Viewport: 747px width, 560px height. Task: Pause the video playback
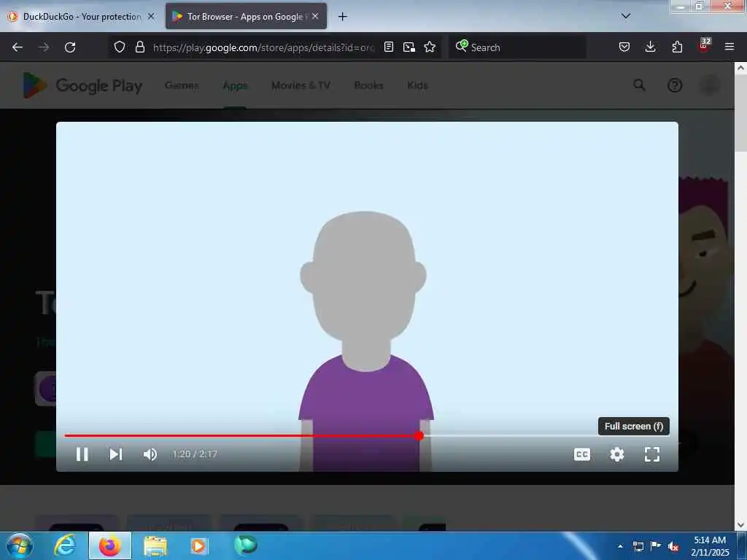click(x=82, y=454)
